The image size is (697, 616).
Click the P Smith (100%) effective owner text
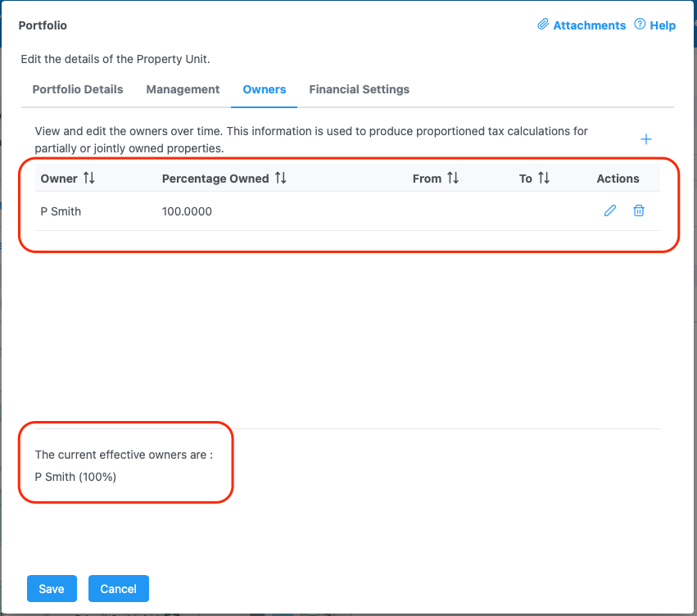coord(75,477)
